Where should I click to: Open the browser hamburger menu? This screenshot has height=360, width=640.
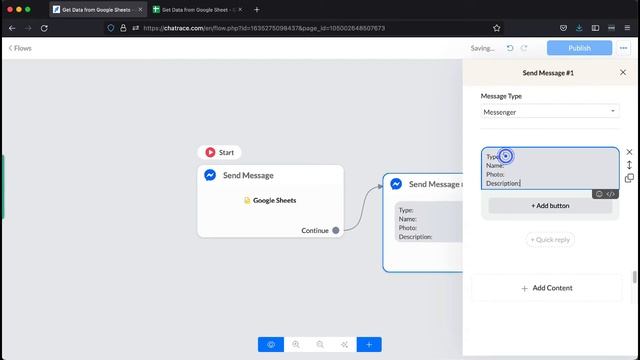627,28
